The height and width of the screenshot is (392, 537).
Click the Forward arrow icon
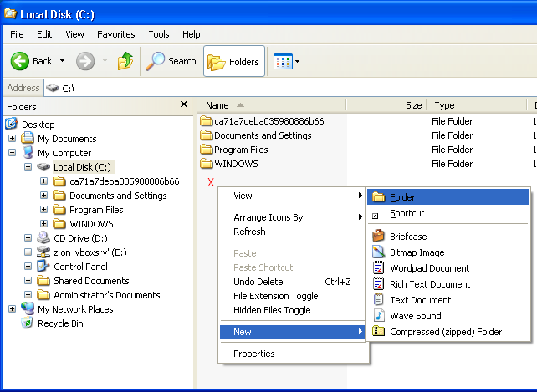point(85,61)
